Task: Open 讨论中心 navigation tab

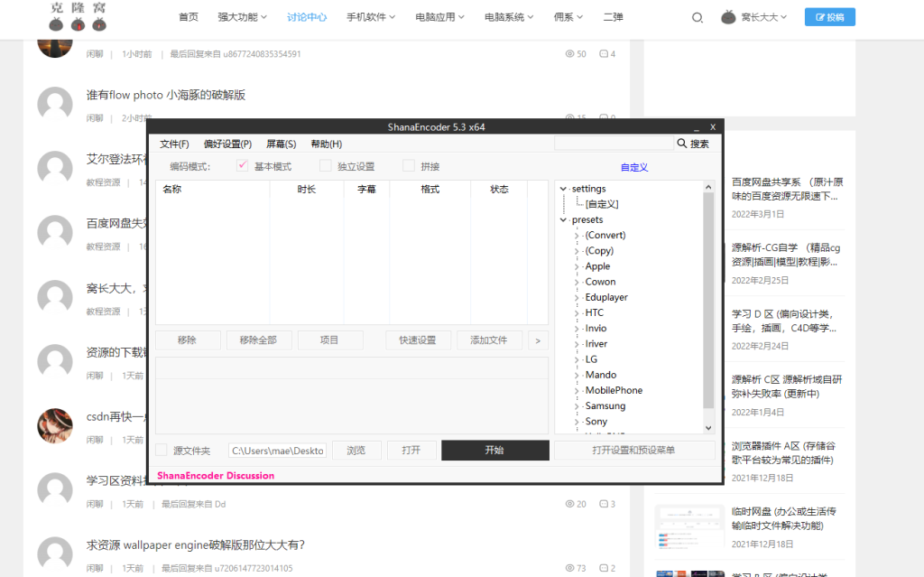Action: [307, 17]
